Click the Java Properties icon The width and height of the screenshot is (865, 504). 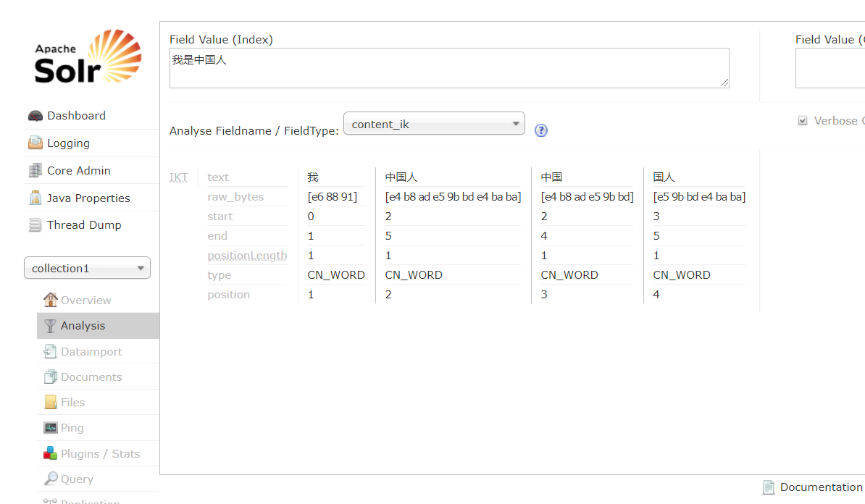click(x=35, y=198)
